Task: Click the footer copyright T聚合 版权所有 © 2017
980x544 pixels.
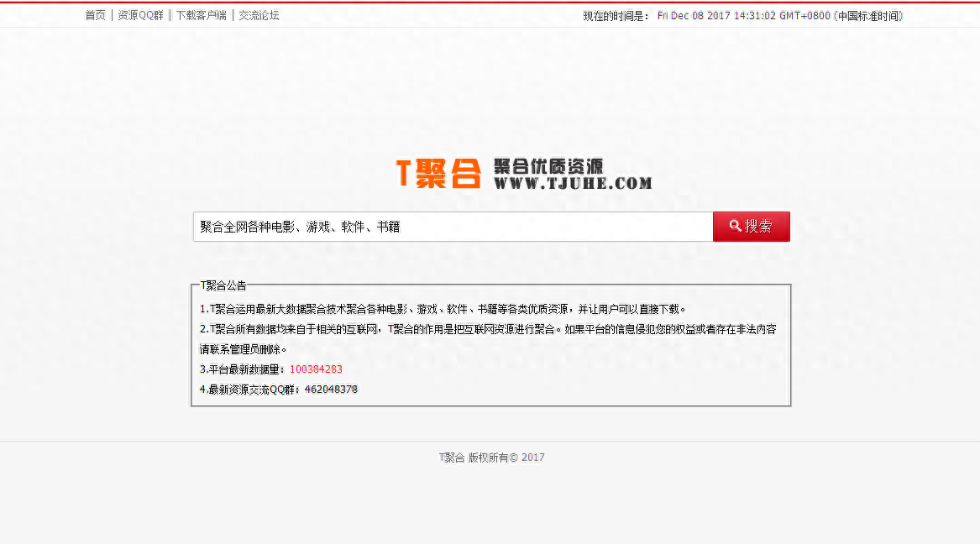Action: (x=490, y=457)
